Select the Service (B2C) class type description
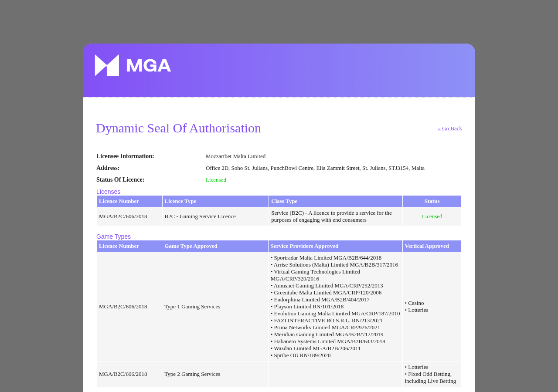The height and width of the screenshot is (392, 558). coord(332,216)
